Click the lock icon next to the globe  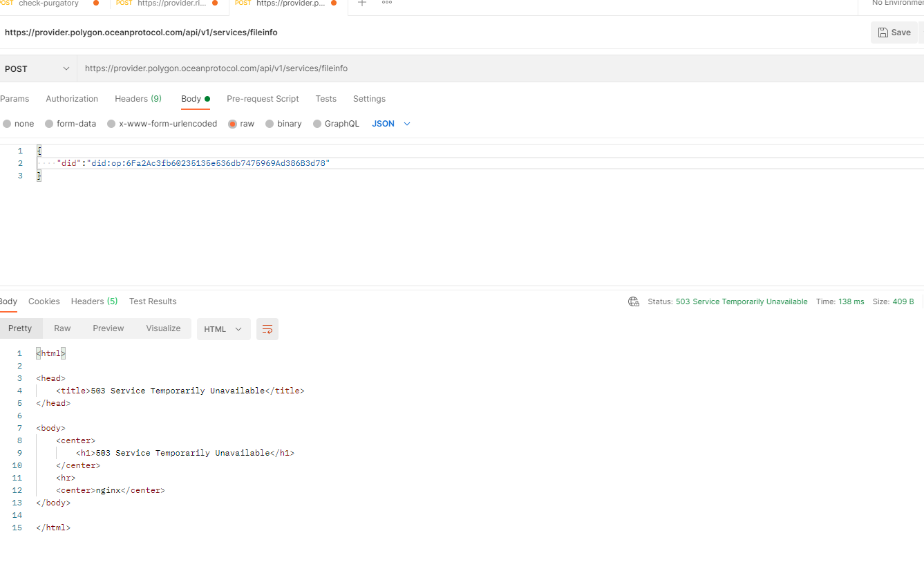coord(637,304)
